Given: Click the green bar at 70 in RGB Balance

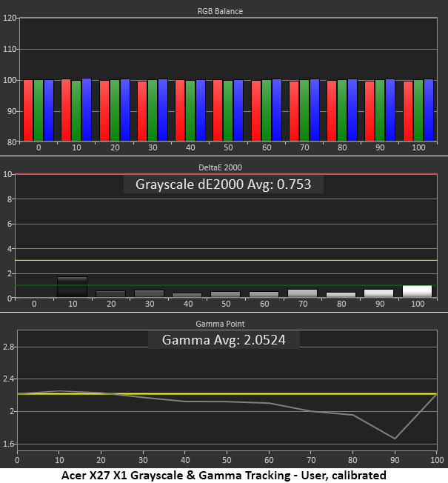Looking at the screenshot, I should pos(304,110).
